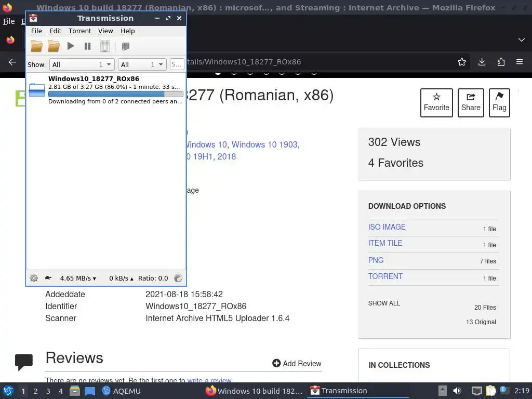The image size is (532, 399).
Task: Switch to Firefox window in taskbar
Action: pos(254,391)
